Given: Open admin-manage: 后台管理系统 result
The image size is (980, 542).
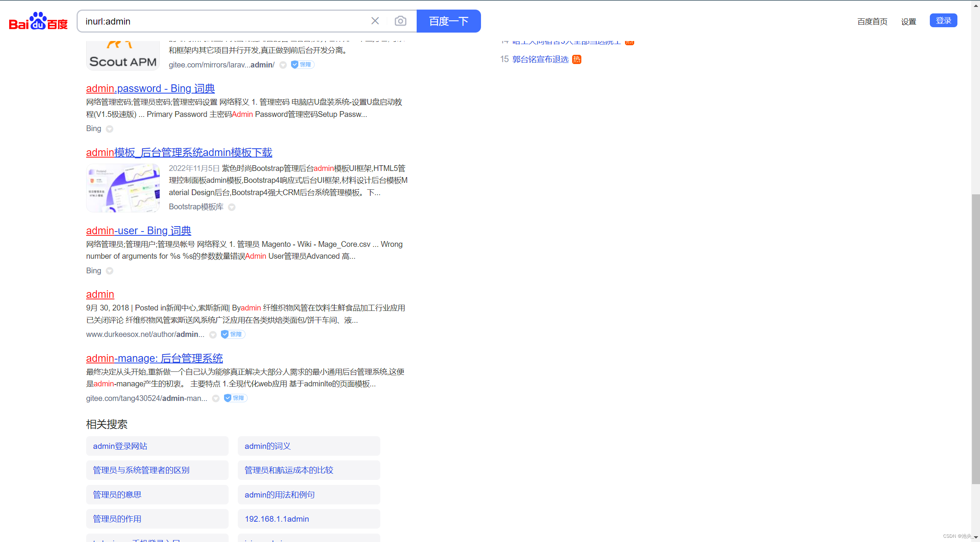Looking at the screenshot, I should 154,358.
